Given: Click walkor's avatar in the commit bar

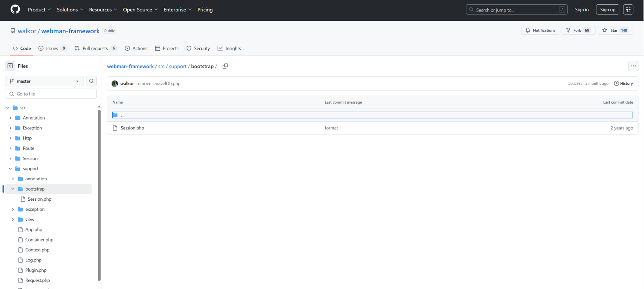Looking at the screenshot, I should coord(115,84).
